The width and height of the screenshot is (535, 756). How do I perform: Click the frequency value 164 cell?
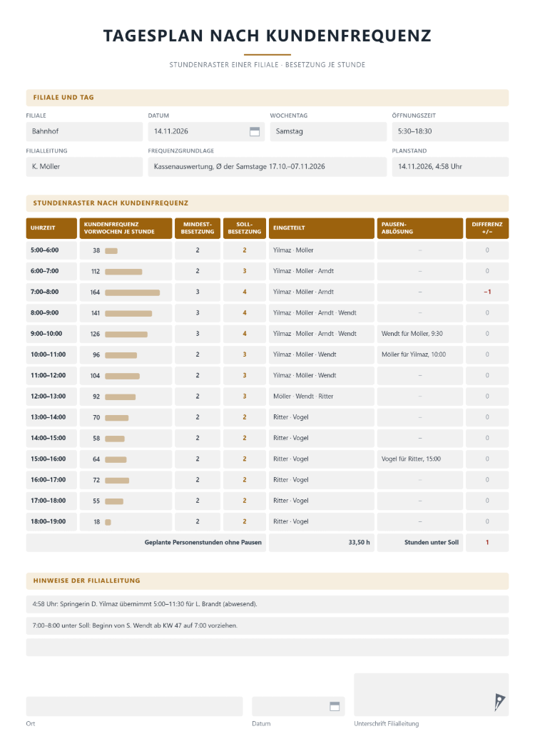(x=126, y=292)
